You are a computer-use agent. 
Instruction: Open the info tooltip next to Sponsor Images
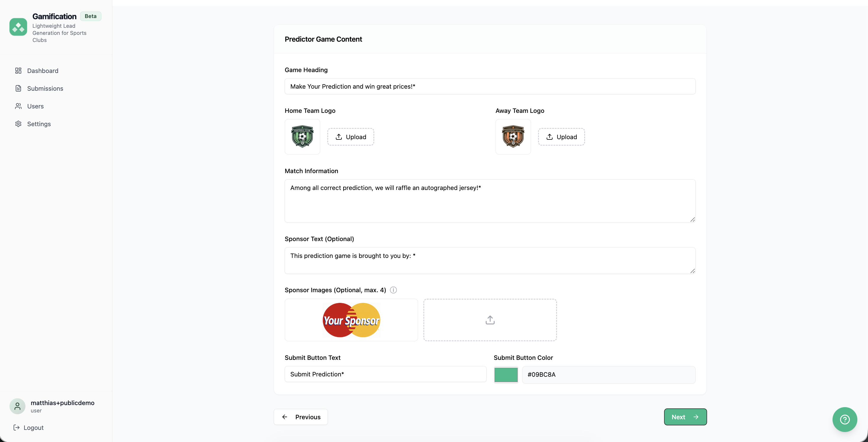[x=393, y=290]
